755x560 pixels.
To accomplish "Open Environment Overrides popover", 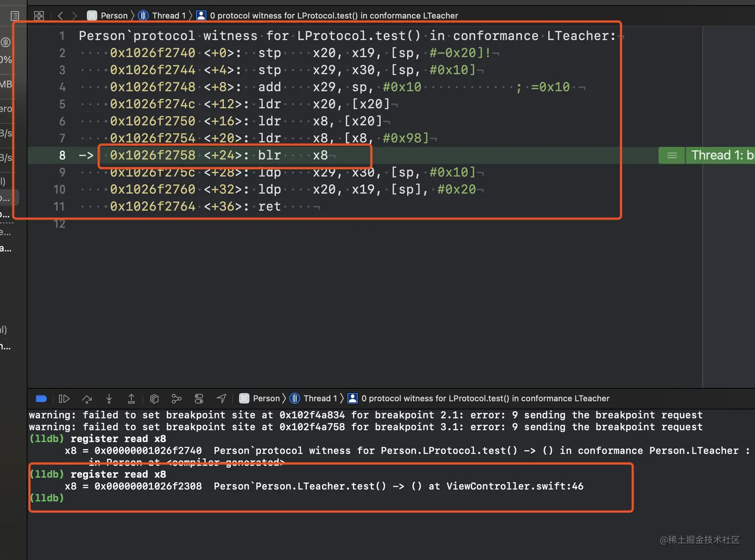I will point(199,398).
